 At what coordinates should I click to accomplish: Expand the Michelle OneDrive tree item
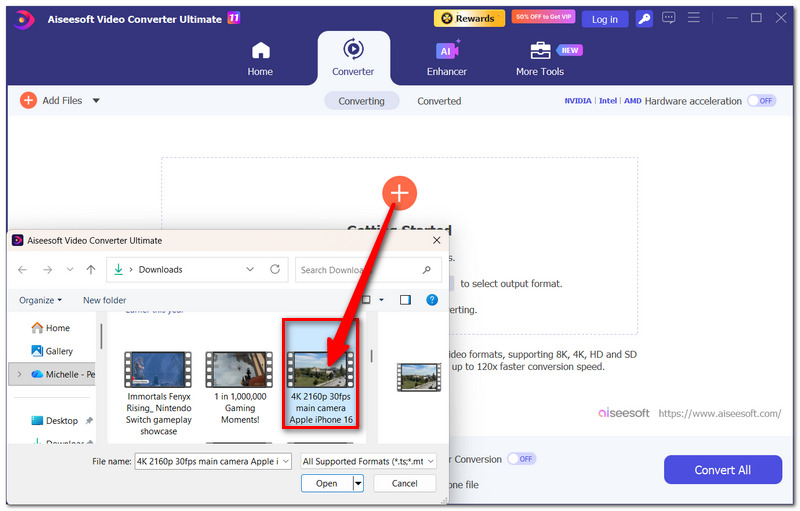[x=19, y=374]
